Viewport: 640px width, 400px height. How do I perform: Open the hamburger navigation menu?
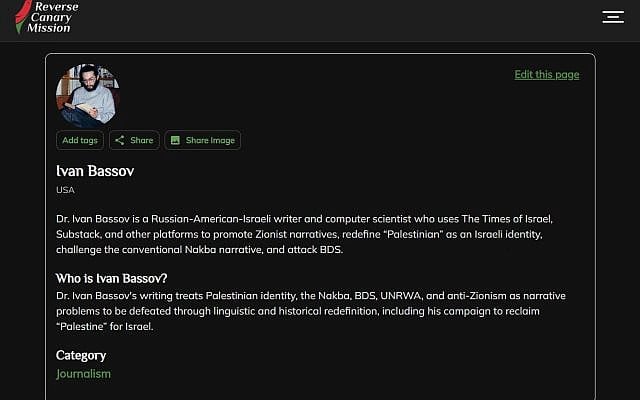(x=613, y=17)
